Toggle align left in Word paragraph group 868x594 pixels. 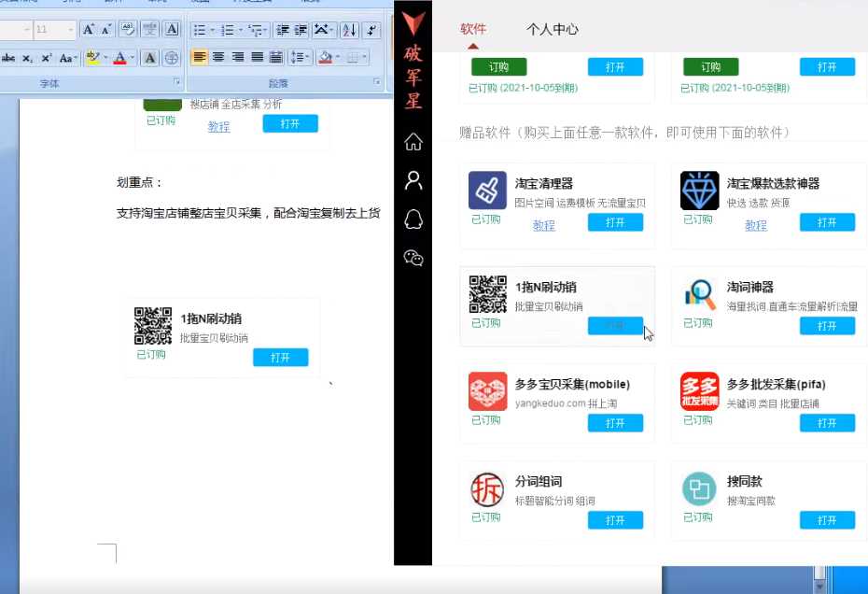click(x=200, y=57)
